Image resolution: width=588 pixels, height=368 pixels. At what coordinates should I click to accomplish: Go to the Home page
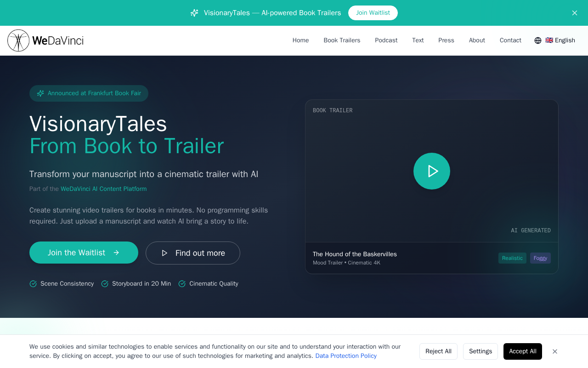coord(301,40)
